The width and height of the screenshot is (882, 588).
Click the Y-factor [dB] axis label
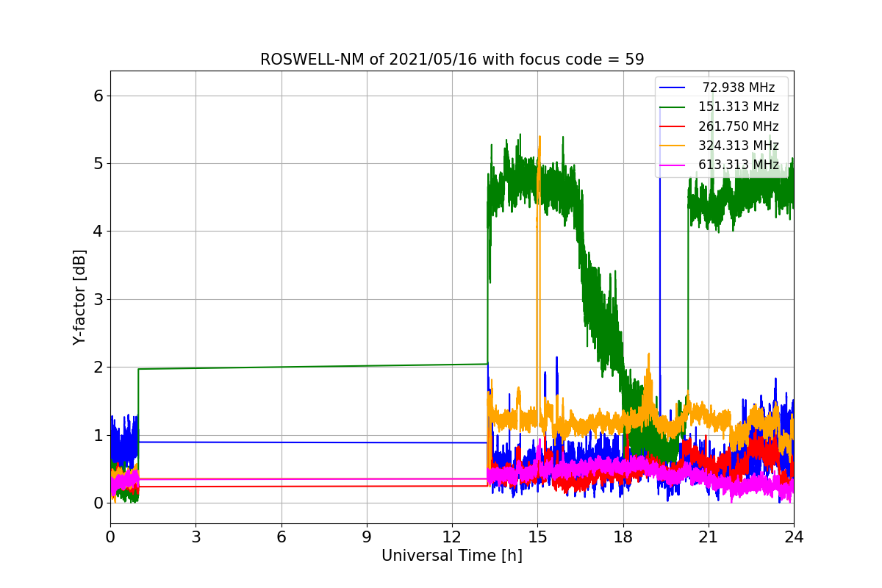coord(79,297)
